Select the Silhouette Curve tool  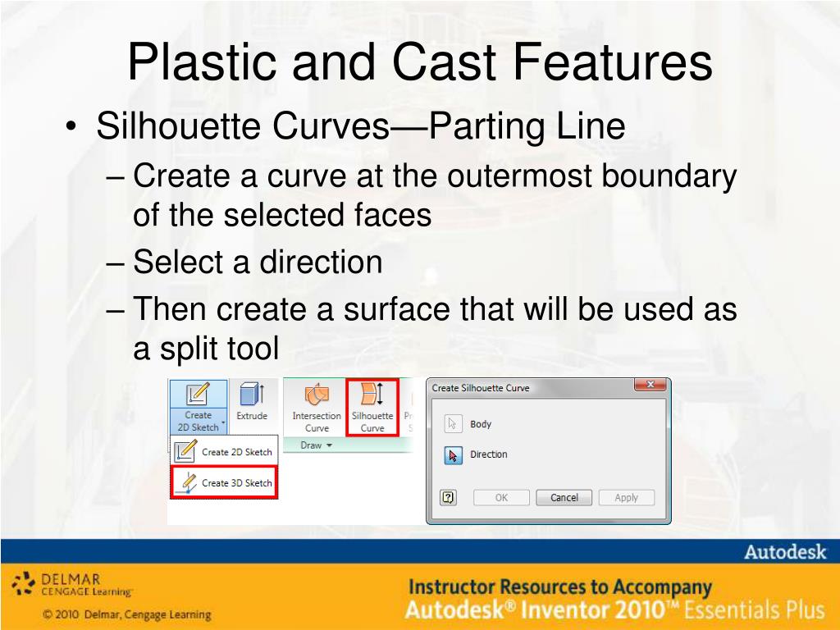(372, 408)
